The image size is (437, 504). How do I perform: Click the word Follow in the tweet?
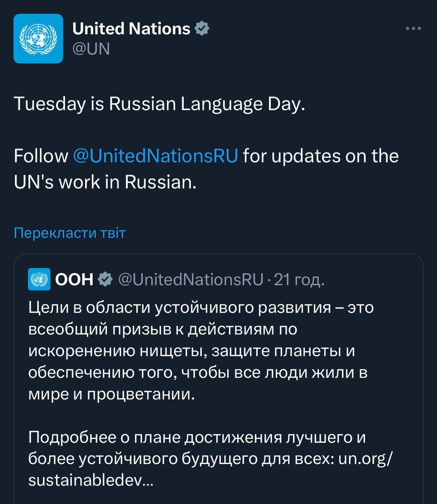pos(41,156)
